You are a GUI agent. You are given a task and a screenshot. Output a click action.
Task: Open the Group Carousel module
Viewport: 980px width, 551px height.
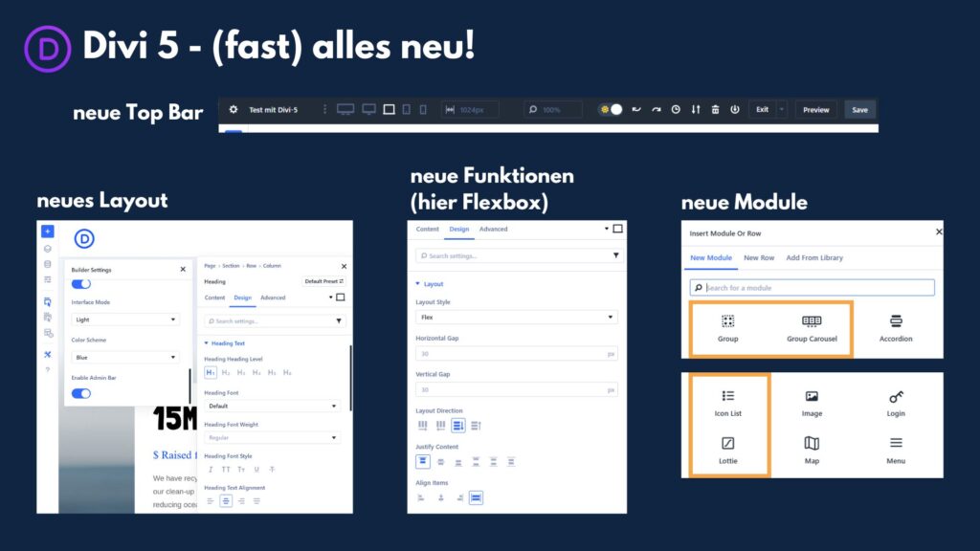[x=812, y=328]
